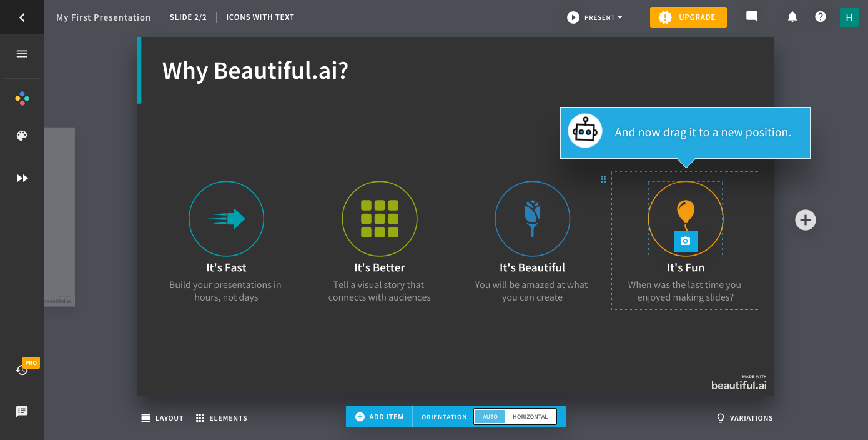
Task: Select the tulip icon above It's Beautiful
Action: [x=532, y=219]
